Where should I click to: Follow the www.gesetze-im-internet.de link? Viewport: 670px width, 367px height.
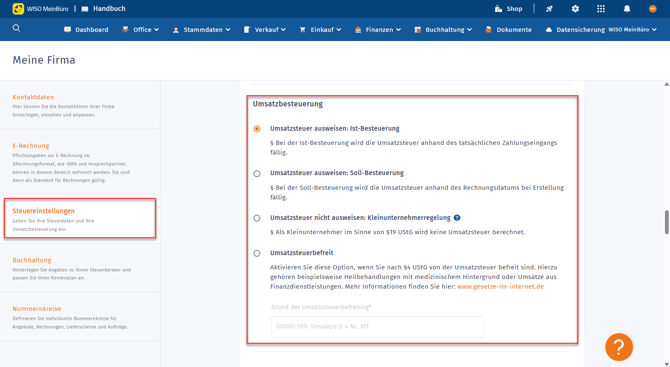pyautogui.click(x=500, y=286)
